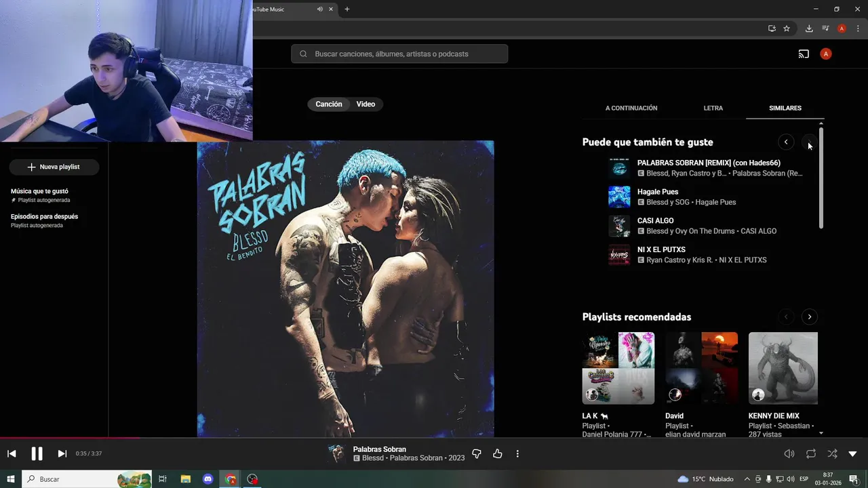This screenshot has height=488, width=868.
Task: Open the Windows notification center
Action: (x=854, y=479)
